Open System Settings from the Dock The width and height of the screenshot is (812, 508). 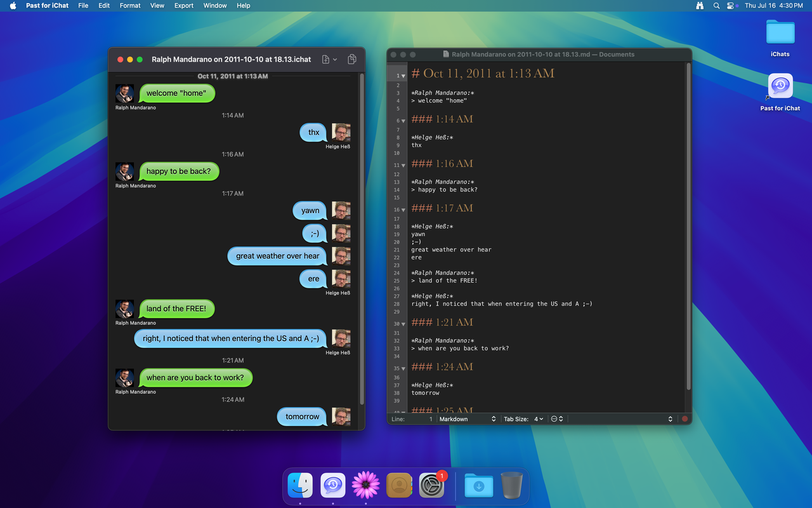click(x=432, y=486)
